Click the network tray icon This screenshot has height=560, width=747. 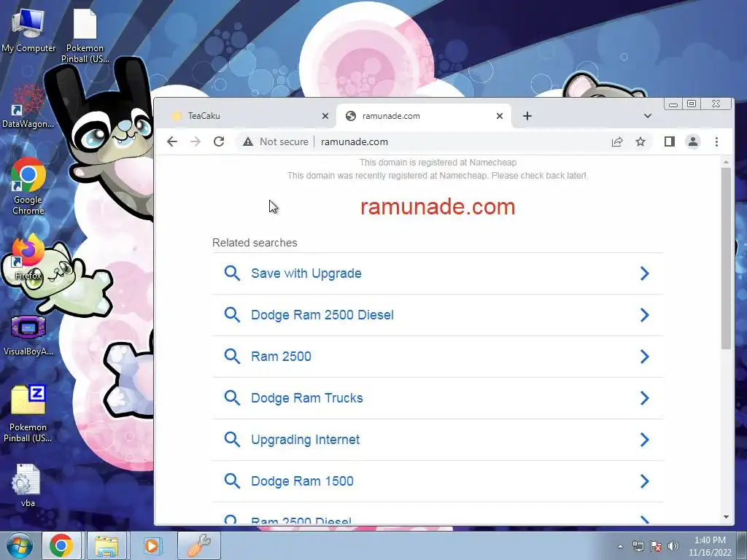pos(638,546)
